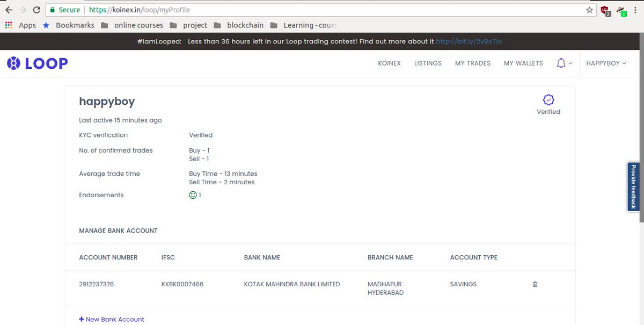Click ACCOUNT TYPE column header

click(474, 257)
